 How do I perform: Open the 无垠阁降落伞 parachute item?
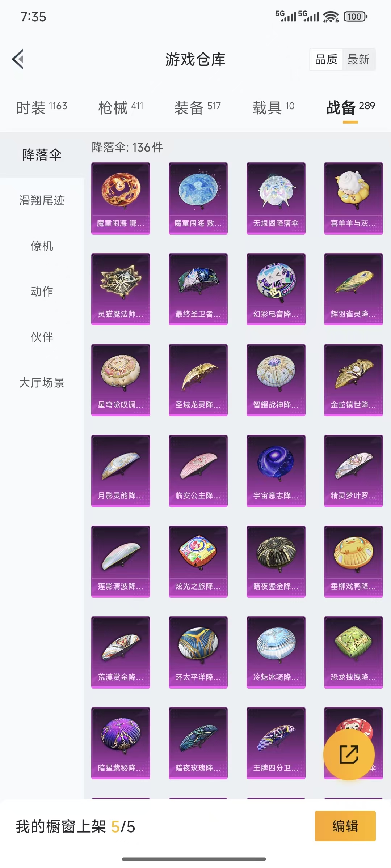pyautogui.click(x=276, y=198)
